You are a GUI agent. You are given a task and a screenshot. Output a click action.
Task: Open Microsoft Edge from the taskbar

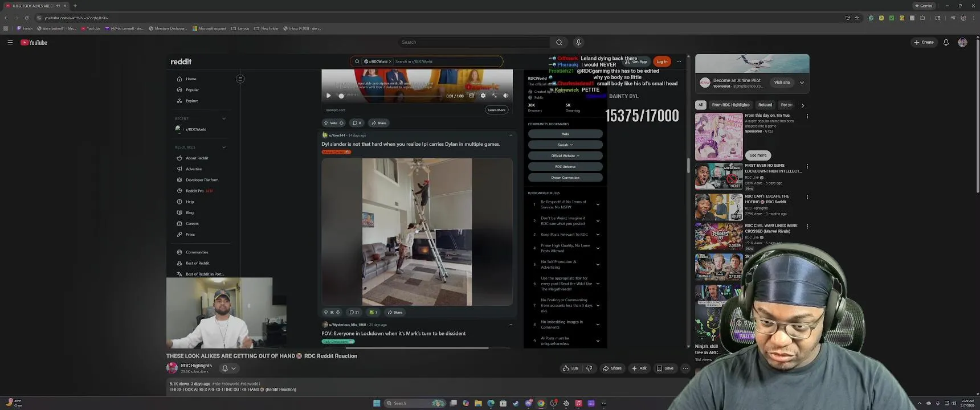pyautogui.click(x=491, y=403)
